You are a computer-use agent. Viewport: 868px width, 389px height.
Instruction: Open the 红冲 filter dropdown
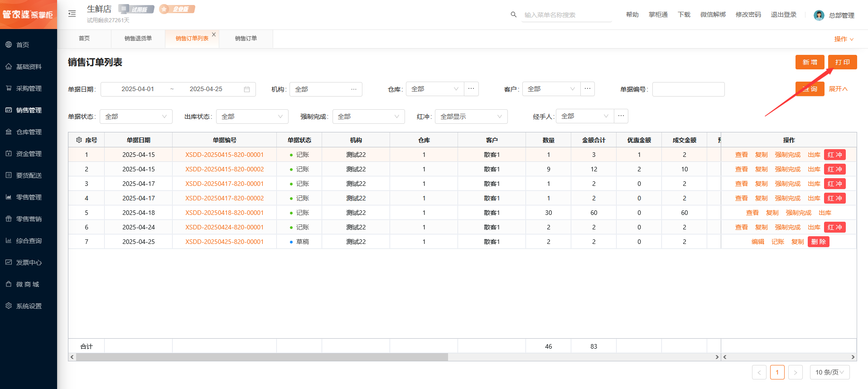tap(471, 117)
